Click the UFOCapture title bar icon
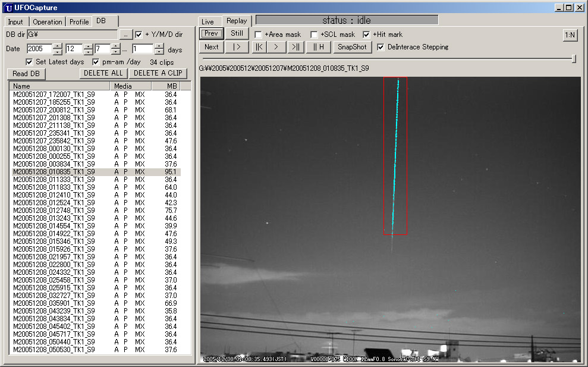588x367 pixels. 8,7
